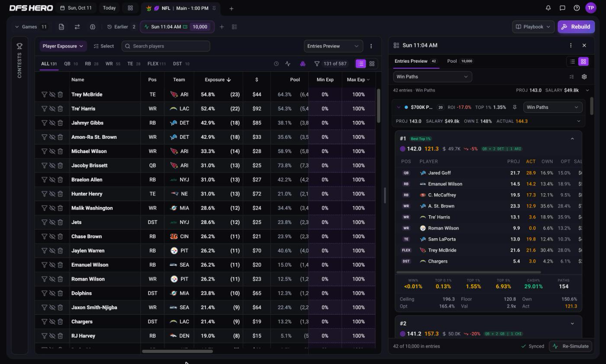
Task: Open exposure panel three-dot menu
Action: (371, 46)
